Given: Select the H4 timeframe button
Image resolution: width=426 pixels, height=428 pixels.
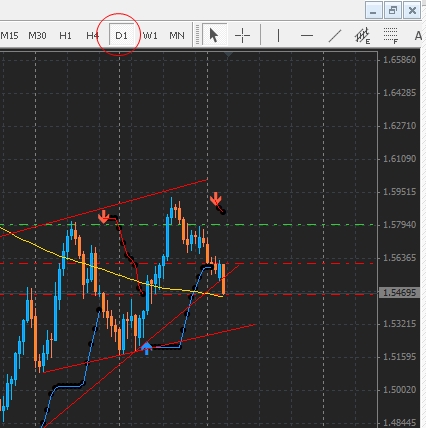Looking at the screenshot, I should coord(92,35).
